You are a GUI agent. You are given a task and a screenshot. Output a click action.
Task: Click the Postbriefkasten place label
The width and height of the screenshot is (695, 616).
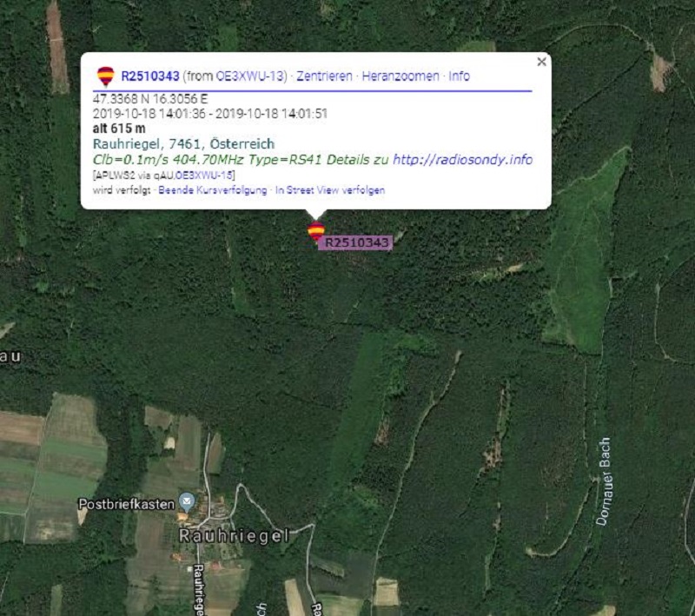(x=126, y=504)
